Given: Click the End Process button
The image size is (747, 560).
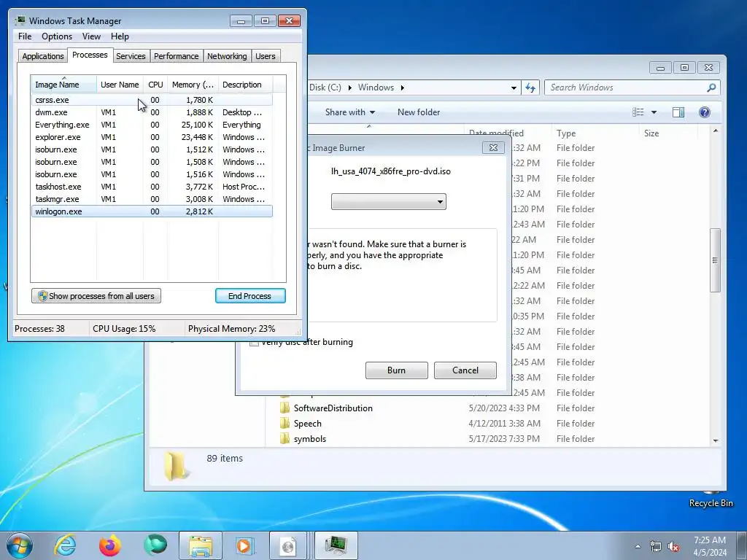Looking at the screenshot, I should [250, 296].
